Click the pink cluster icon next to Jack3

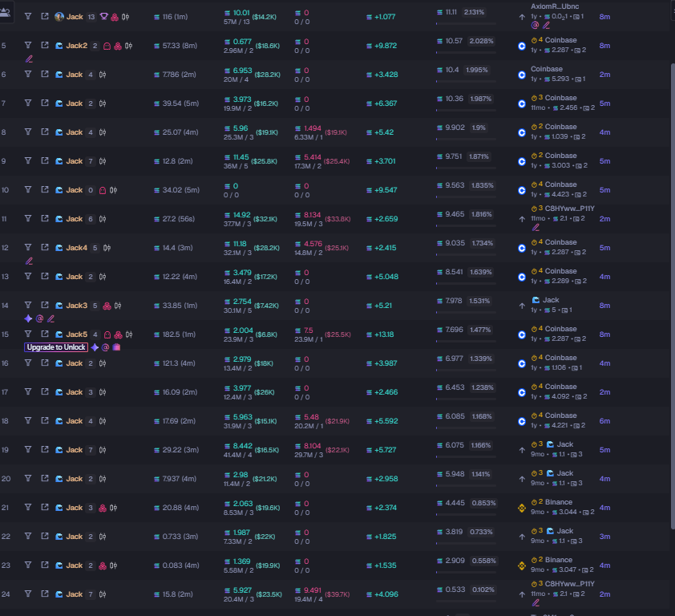tap(107, 306)
